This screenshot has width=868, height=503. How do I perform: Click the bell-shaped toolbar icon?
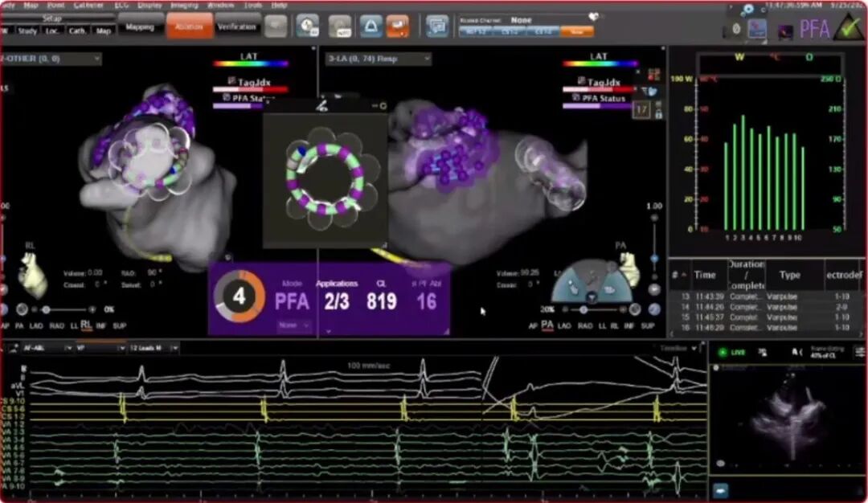(371, 27)
